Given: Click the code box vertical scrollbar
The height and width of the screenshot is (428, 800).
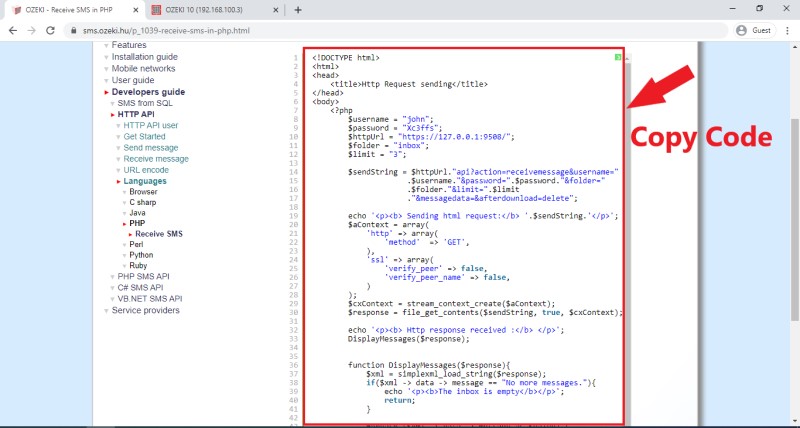Looking at the screenshot, I should [627, 238].
